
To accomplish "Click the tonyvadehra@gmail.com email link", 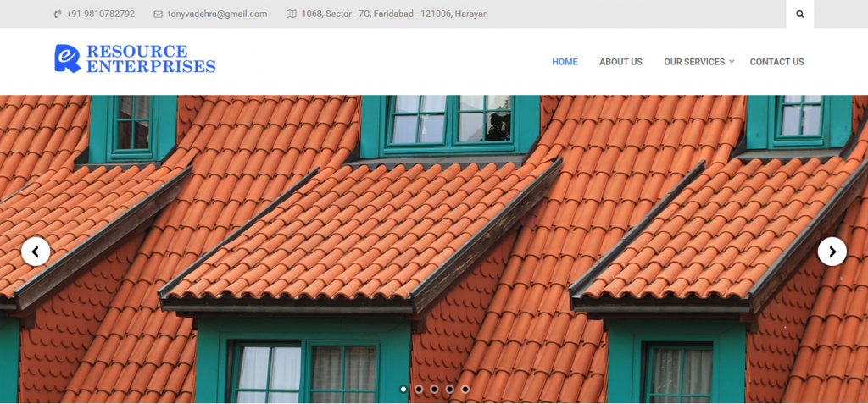I will [x=218, y=14].
